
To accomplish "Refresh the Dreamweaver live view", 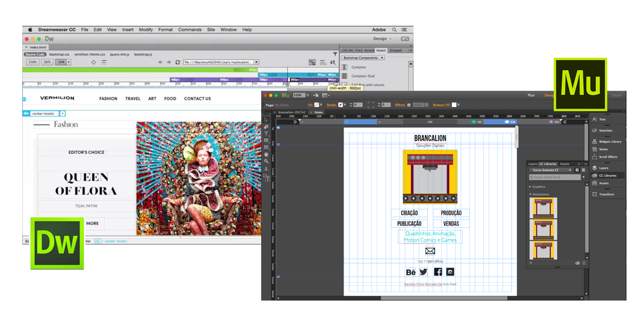I will tap(178, 62).
